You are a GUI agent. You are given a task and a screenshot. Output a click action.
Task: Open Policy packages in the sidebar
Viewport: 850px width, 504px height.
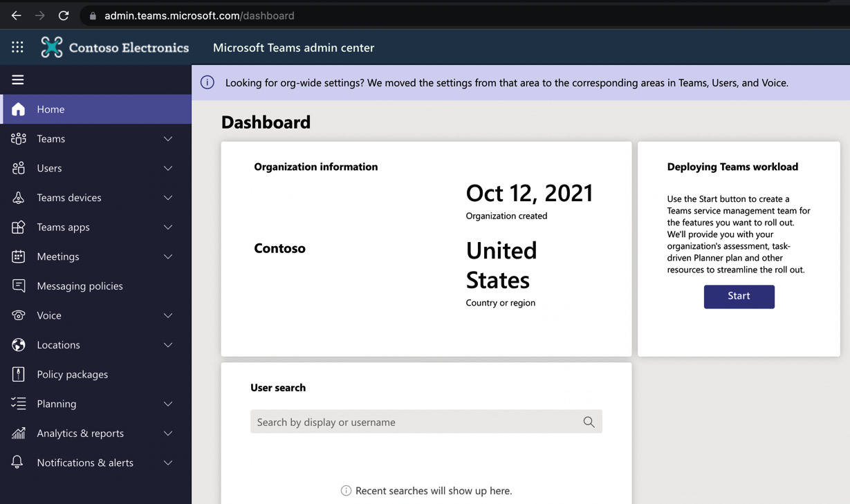point(95,375)
